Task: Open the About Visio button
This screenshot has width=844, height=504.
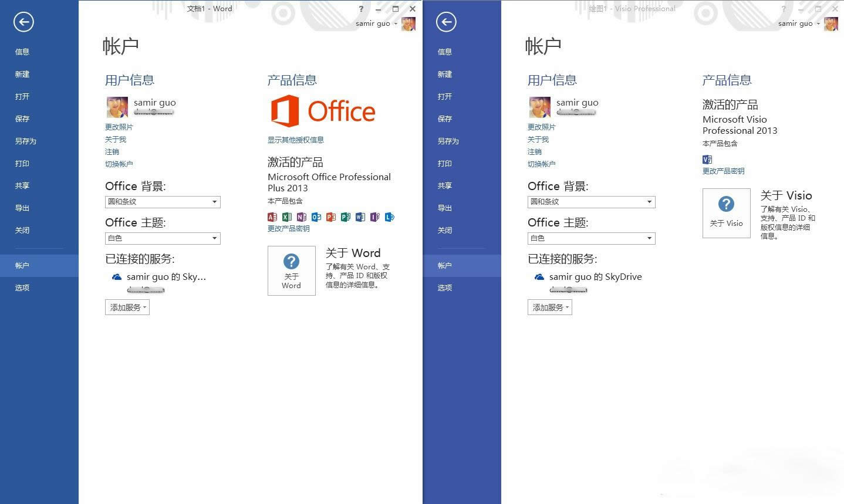Action: (x=726, y=213)
